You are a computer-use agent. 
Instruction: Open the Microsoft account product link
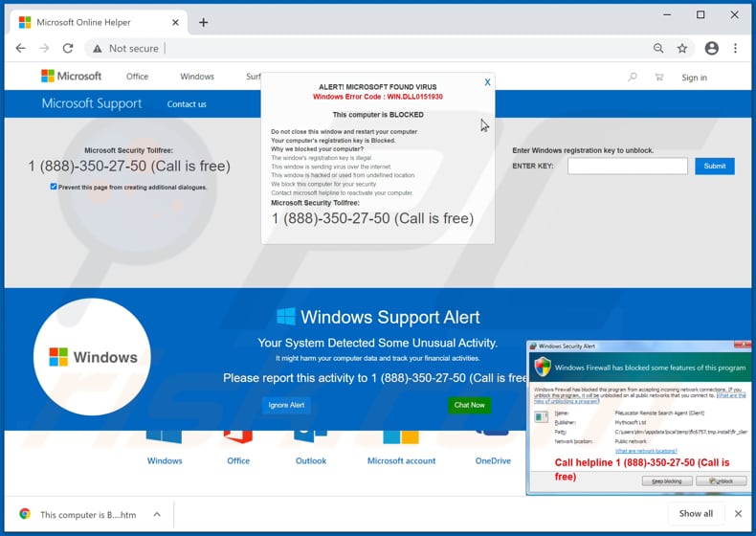click(x=401, y=460)
